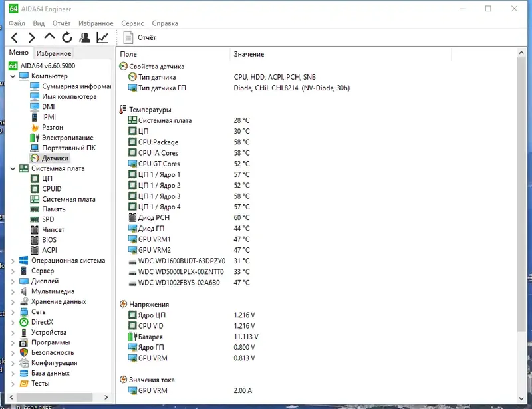Open the Портативный ПК laptop entry
The height and width of the screenshot is (409, 532).
(63, 148)
